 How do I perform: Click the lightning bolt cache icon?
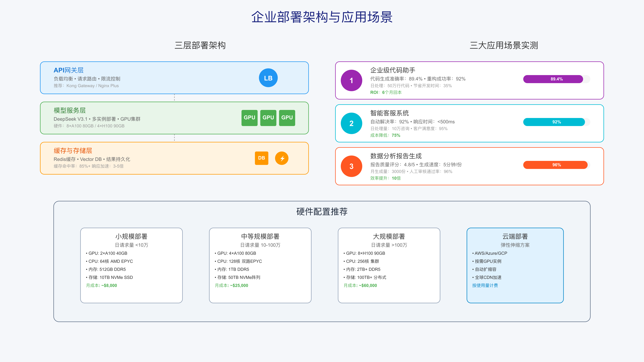(282, 158)
